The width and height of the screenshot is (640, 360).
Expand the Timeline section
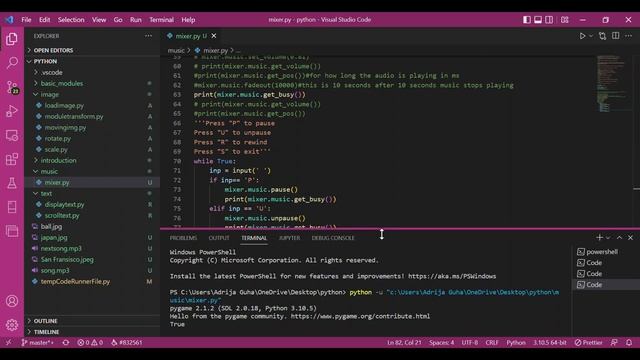coord(92,332)
